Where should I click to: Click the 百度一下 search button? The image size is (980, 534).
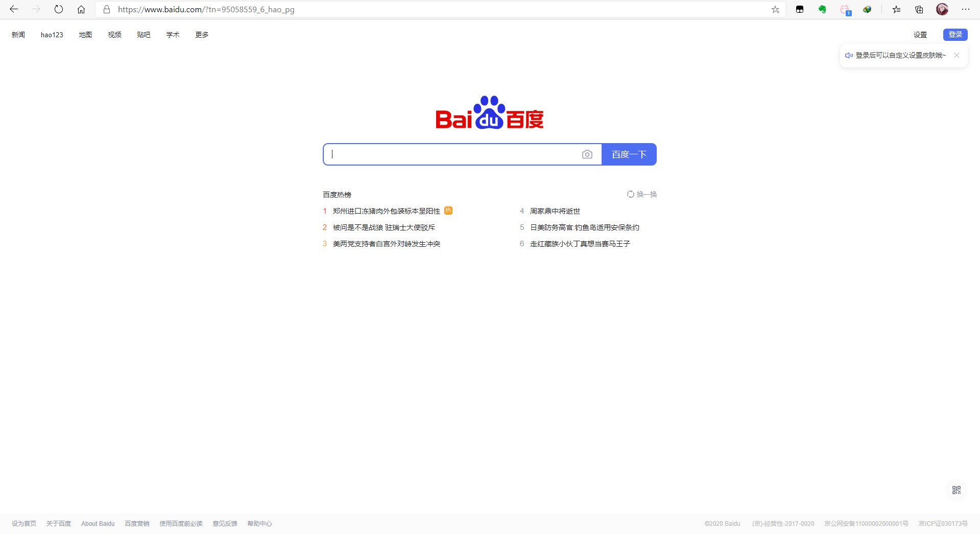click(x=629, y=154)
